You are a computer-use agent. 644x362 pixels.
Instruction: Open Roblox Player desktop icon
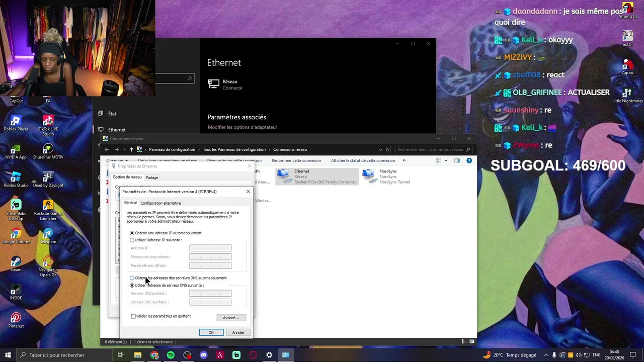[x=16, y=123]
